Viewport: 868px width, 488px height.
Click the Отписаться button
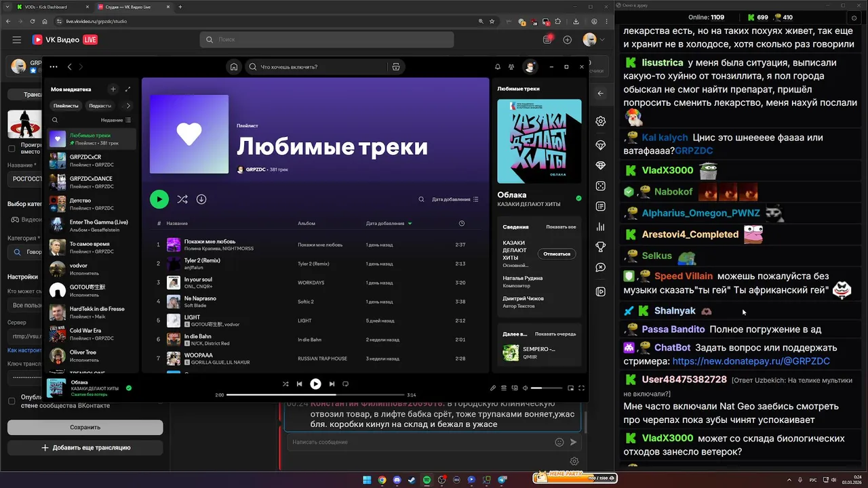click(557, 253)
